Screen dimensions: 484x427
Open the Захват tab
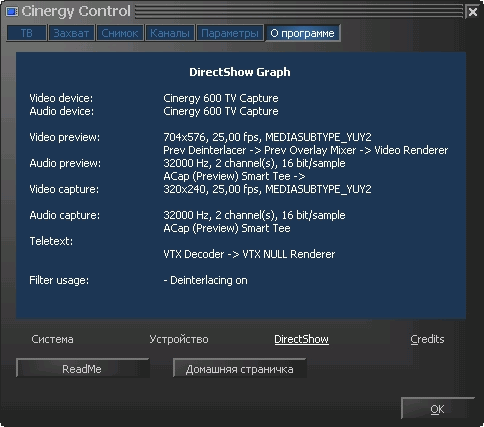point(71,33)
